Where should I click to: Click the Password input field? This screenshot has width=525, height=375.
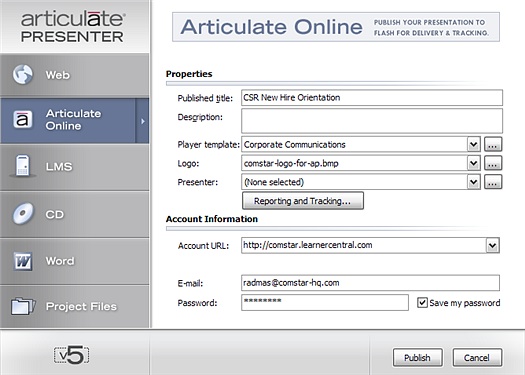(325, 303)
